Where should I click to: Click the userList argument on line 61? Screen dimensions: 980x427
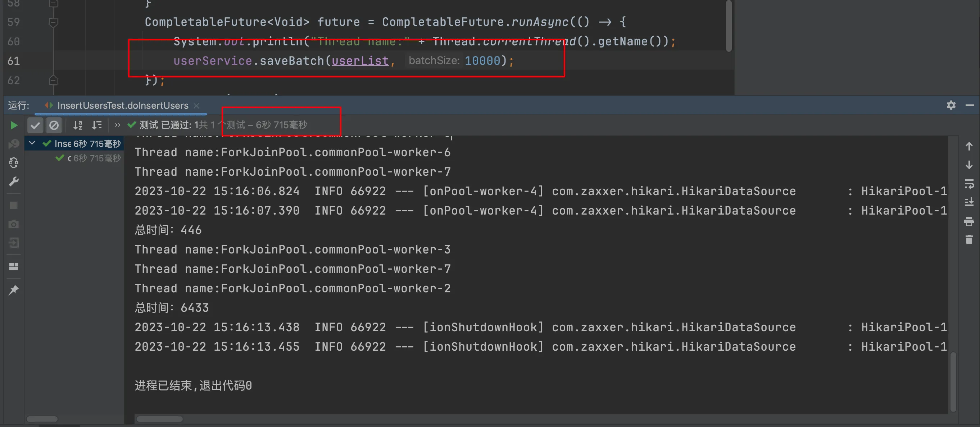click(360, 61)
